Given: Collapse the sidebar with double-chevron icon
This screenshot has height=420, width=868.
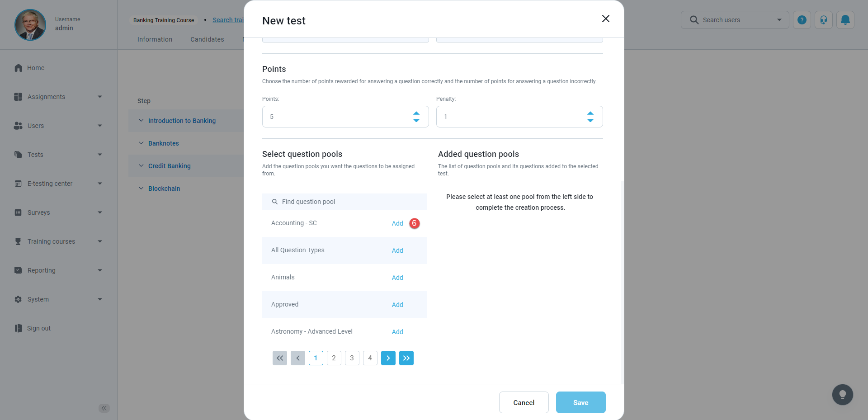Looking at the screenshot, I should (104, 408).
